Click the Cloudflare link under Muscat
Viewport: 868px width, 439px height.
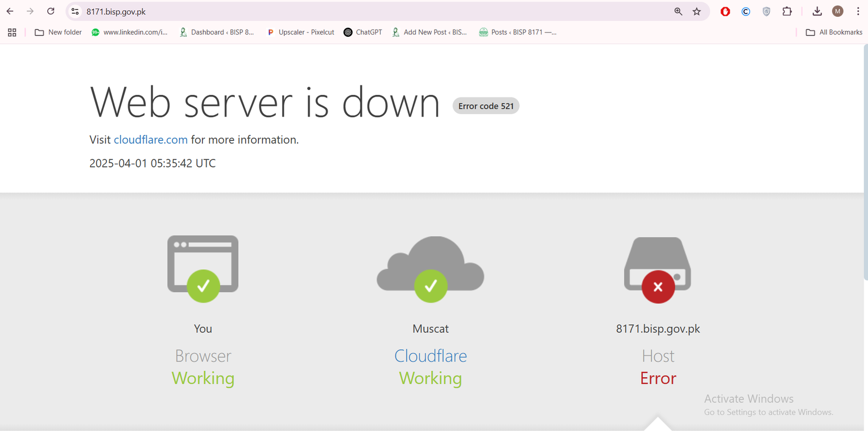431,356
